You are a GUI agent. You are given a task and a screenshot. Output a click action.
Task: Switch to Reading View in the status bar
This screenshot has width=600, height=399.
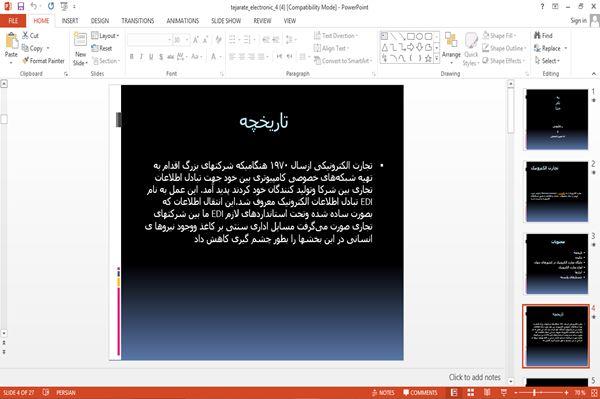click(487, 392)
